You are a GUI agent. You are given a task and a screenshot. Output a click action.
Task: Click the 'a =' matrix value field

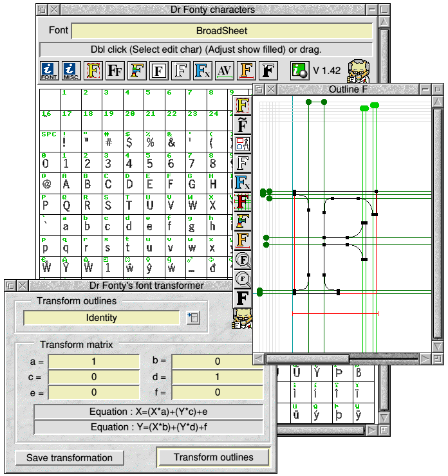point(94,362)
